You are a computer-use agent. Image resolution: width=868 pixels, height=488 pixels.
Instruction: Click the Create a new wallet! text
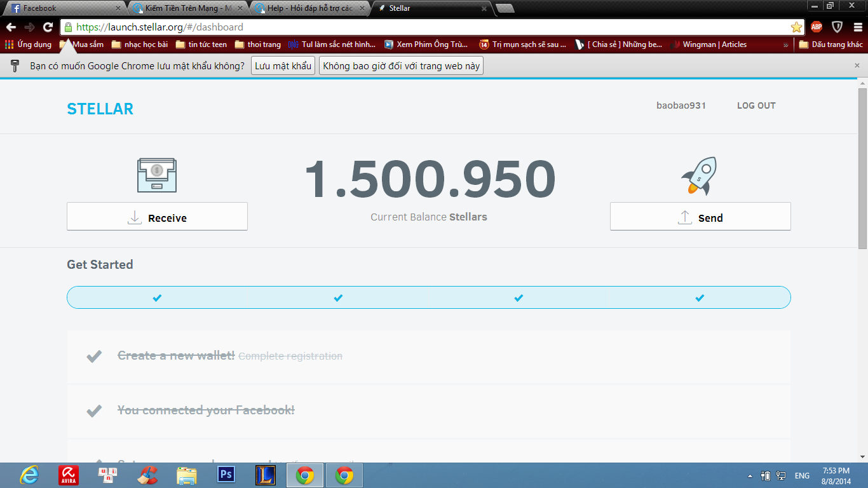pyautogui.click(x=176, y=356)
